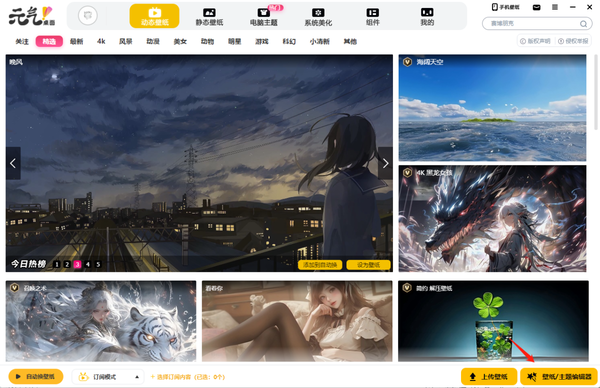Image resolution: width=600 pixels, height=388 pixels.
Task: Open the hamburger settings menu
Action: point(554,7)
